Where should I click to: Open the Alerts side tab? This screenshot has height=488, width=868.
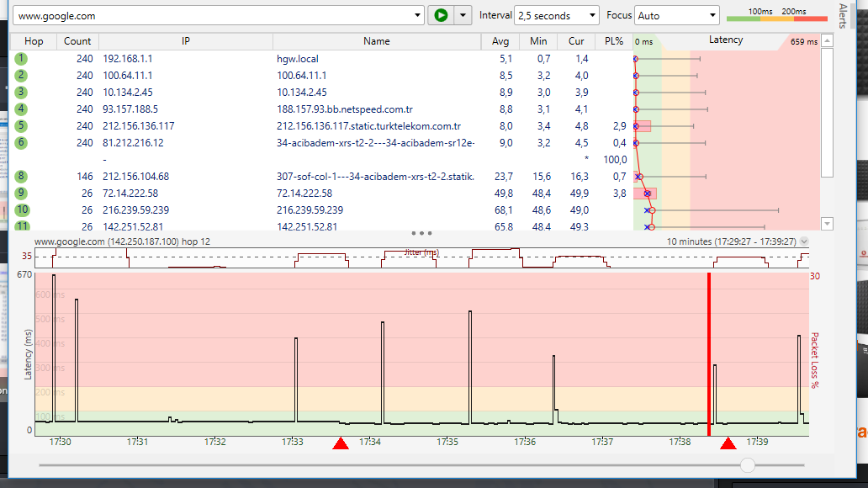pyautogui.click(x=843, y=17)
